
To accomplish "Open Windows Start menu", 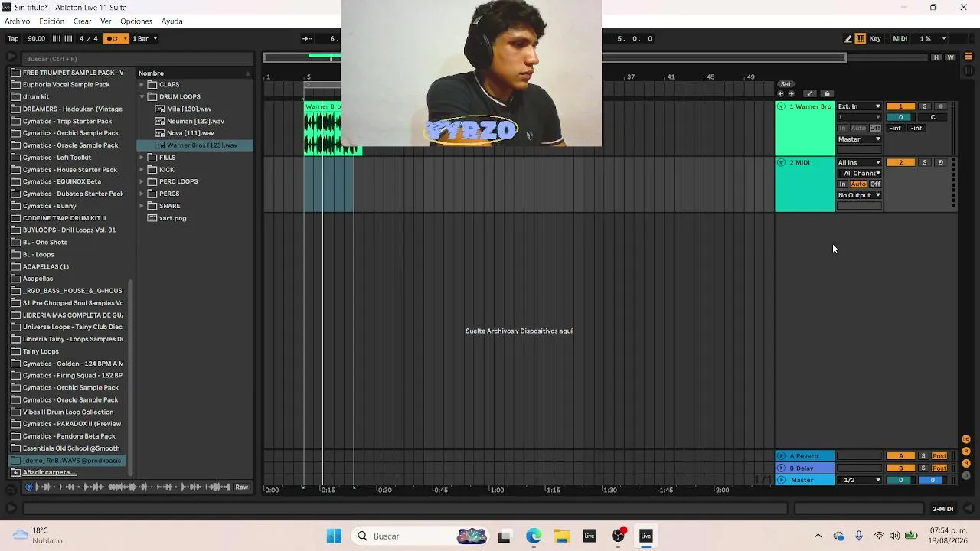I will click(x=334, y=536).
